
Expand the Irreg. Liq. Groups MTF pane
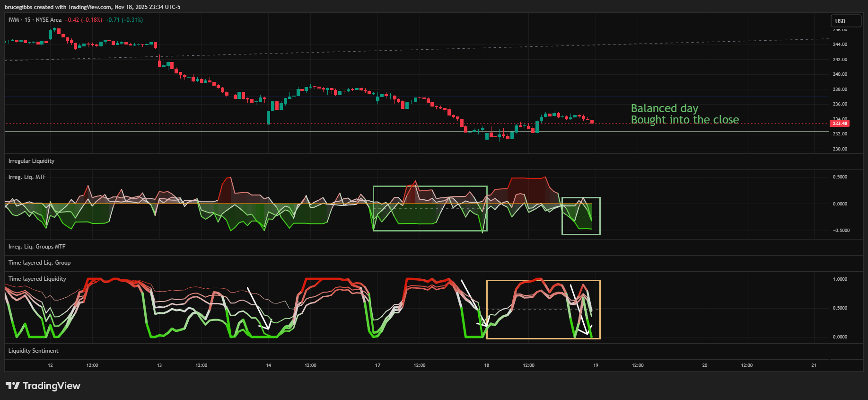[37, 247]
